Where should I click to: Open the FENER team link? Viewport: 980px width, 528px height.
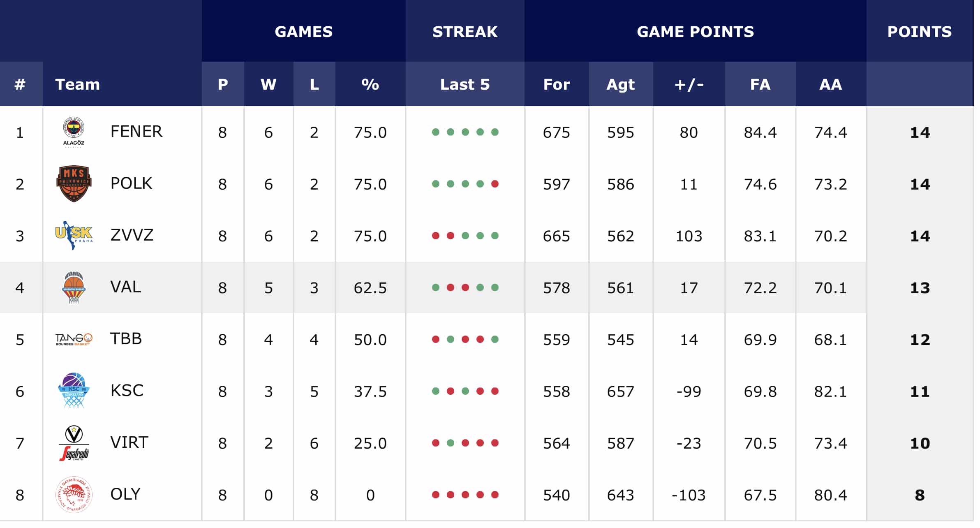click(x=136, y=132)
